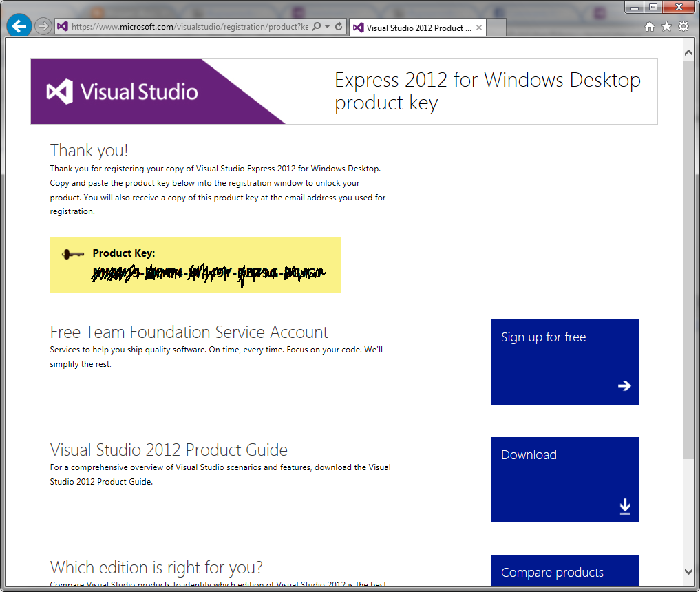Click Compare products
700x592 pixels.
564,572
